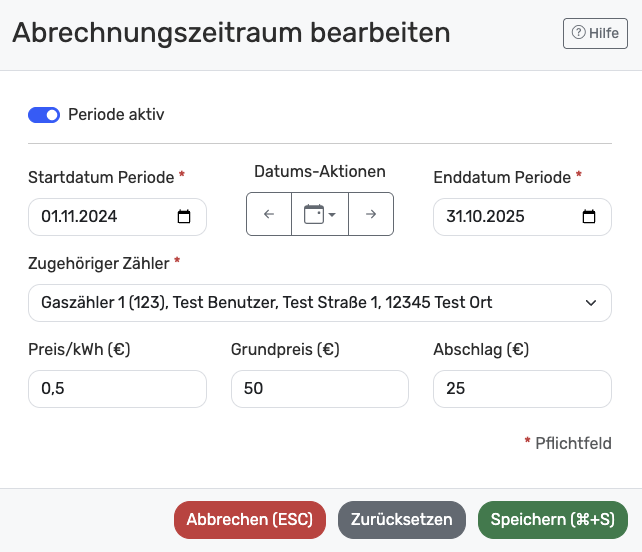Image resolution: width=642 pixels, height=552 pixels.
Task: Save with the Speichern button
Action: [x=553, y=520]
